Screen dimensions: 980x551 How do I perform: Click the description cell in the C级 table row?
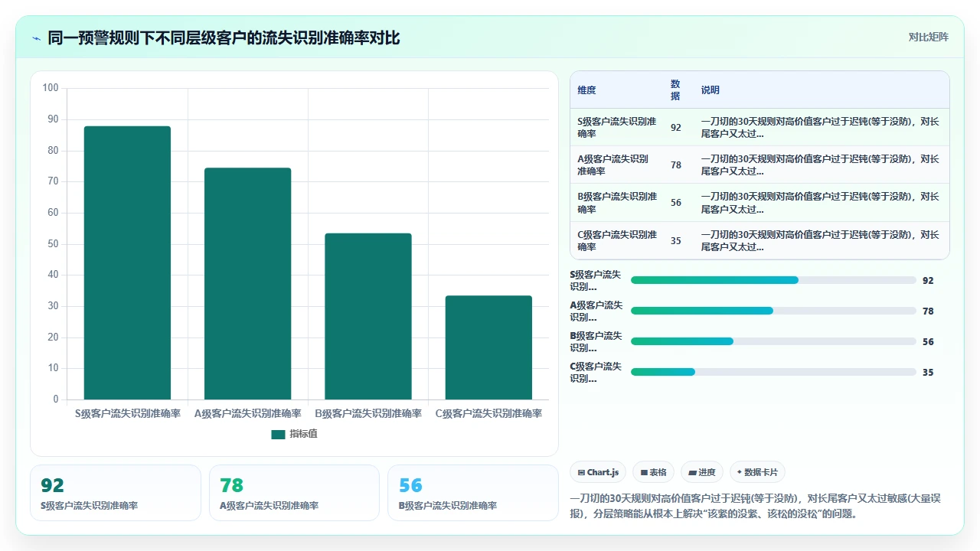tap(822, 241)
